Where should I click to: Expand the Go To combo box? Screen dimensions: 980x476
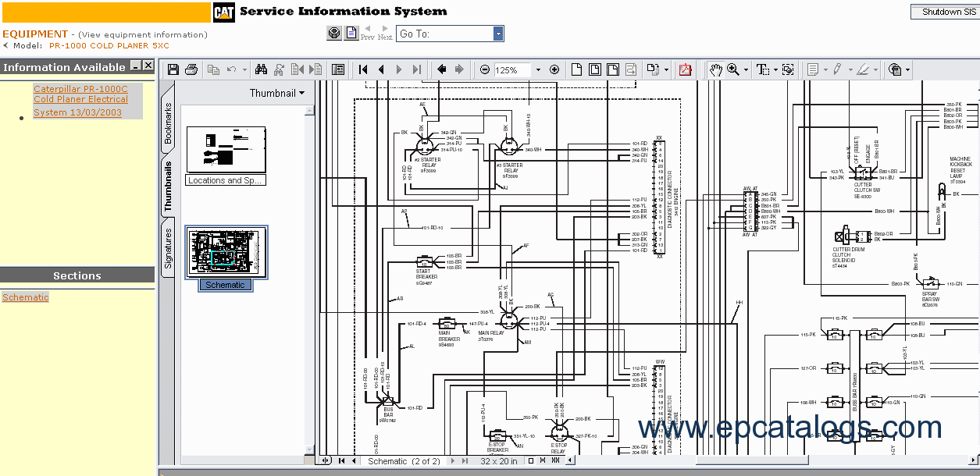[498, 34]
